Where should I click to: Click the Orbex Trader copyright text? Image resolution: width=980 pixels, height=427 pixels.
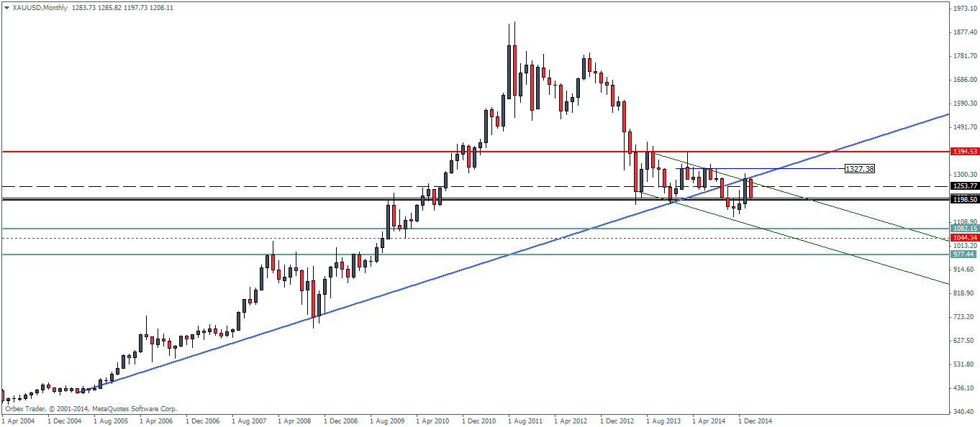(91, 408)
